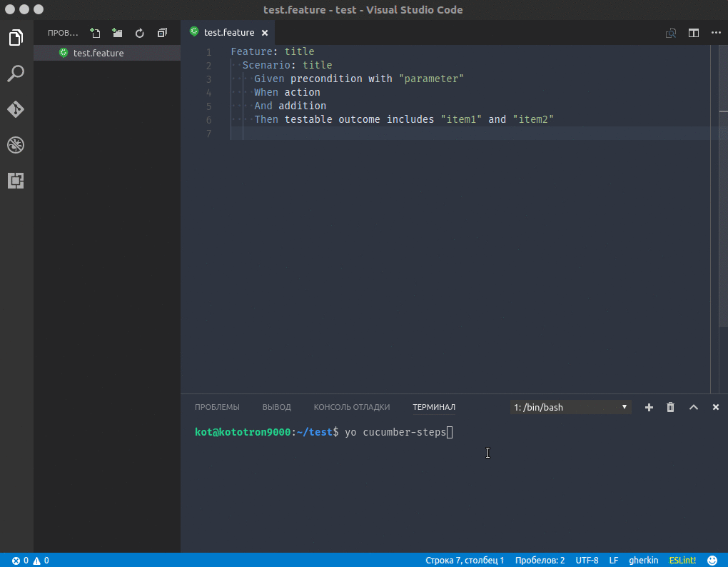Close the test.feature editor tab
The height and width of the screenshot is (567, 728).
click(265, 33)
